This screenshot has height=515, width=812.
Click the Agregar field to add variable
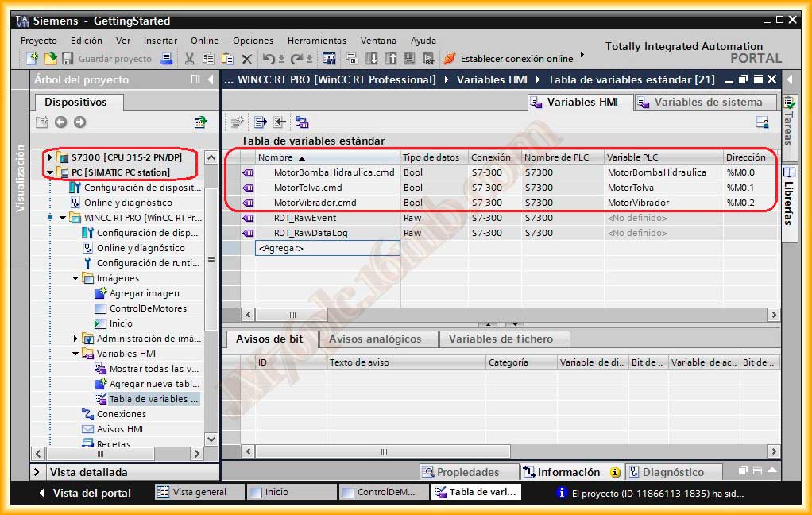pos(327,248)
